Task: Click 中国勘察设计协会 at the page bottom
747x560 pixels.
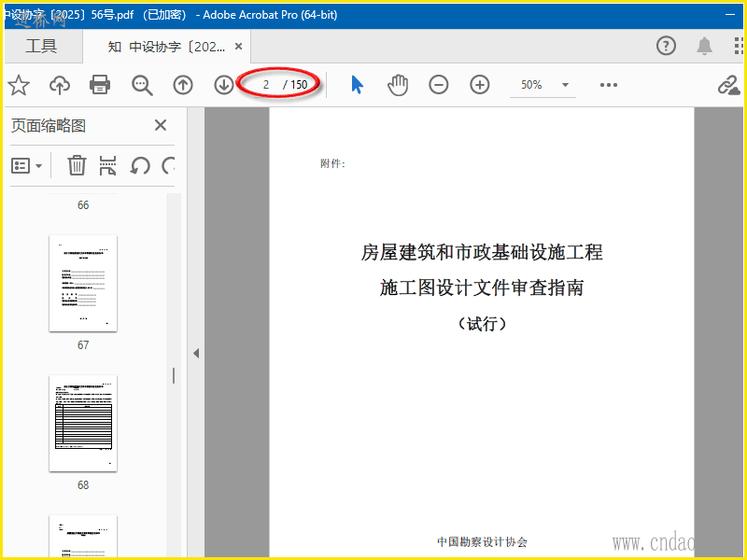Action: (482, 542)
